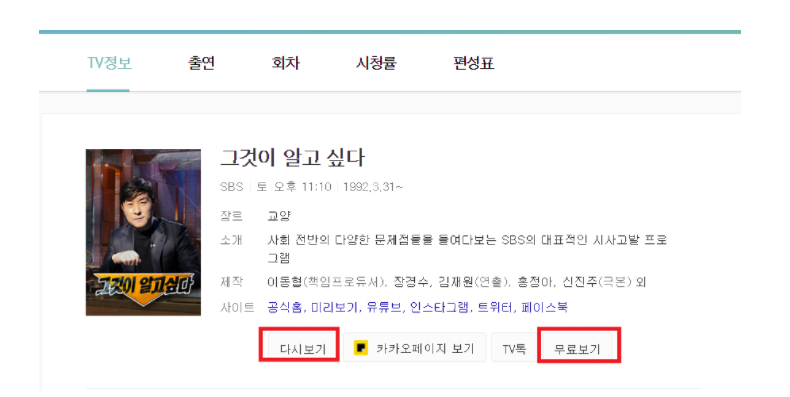Visit the 유튜브 link
The height and width of the screenshot is (397, 790).
[x=385, y=307]
